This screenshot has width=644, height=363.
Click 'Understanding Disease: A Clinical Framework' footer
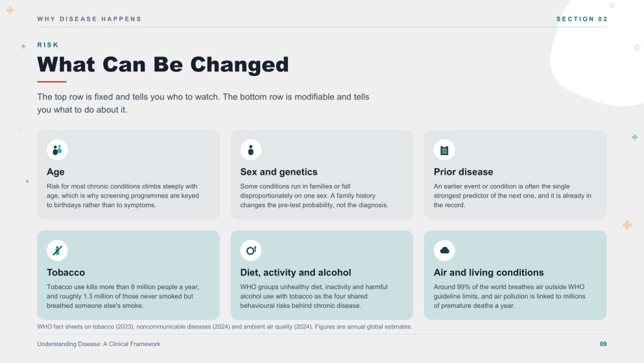pyautogui.click(x=99, y=344)
